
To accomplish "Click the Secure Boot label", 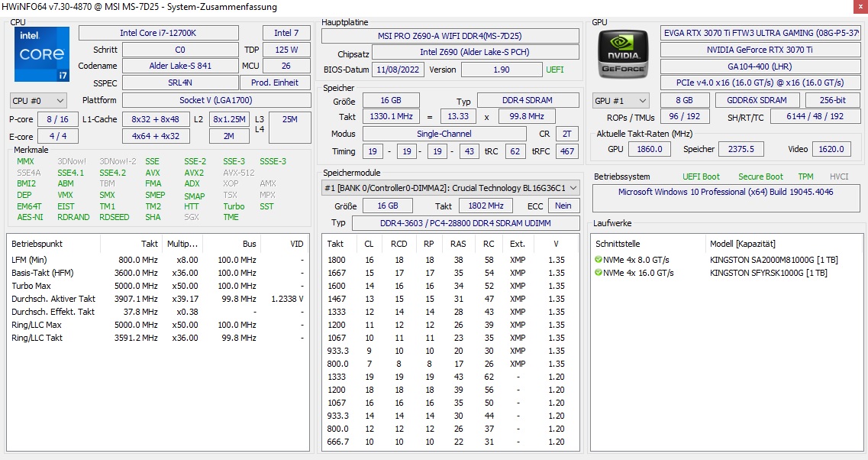I will (760, 177).
